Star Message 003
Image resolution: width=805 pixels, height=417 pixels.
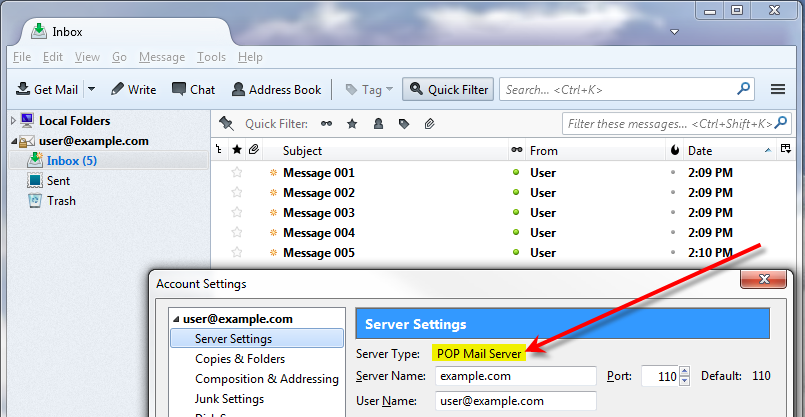tap(237, 213)
